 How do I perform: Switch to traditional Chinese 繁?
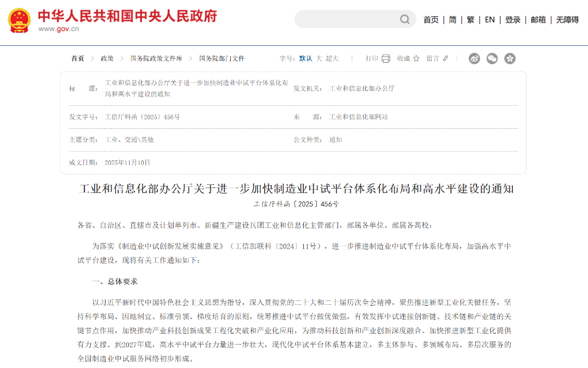click(x=470, y=20)
